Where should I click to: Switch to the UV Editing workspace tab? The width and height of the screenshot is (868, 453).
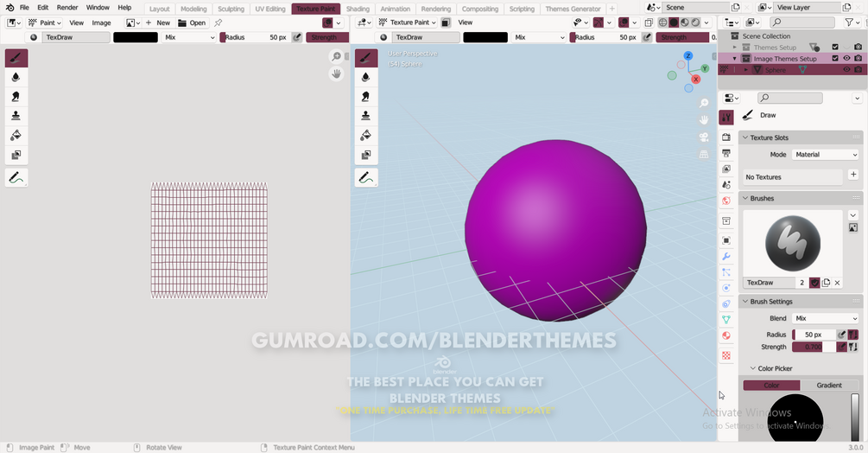point(270,9)
